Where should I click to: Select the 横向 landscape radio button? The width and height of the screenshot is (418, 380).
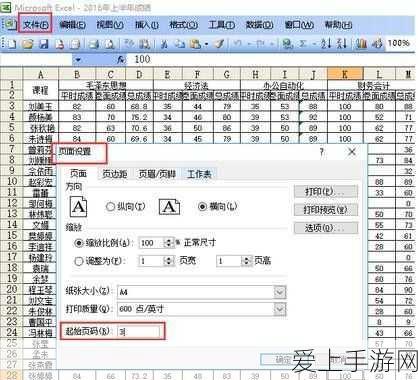[x=202, y=207]
